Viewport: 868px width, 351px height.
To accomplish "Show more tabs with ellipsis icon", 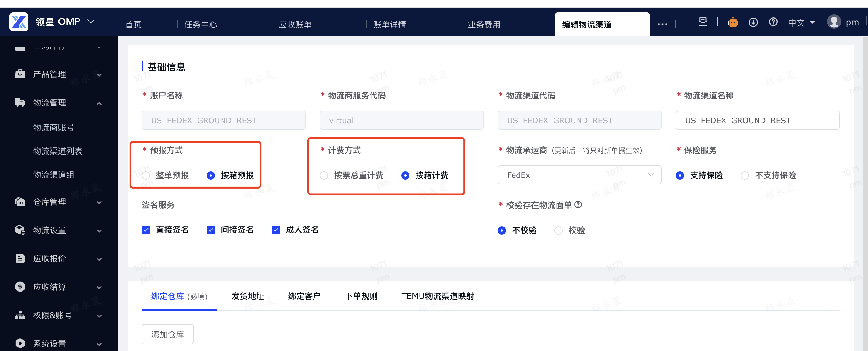I will point(662,24).
